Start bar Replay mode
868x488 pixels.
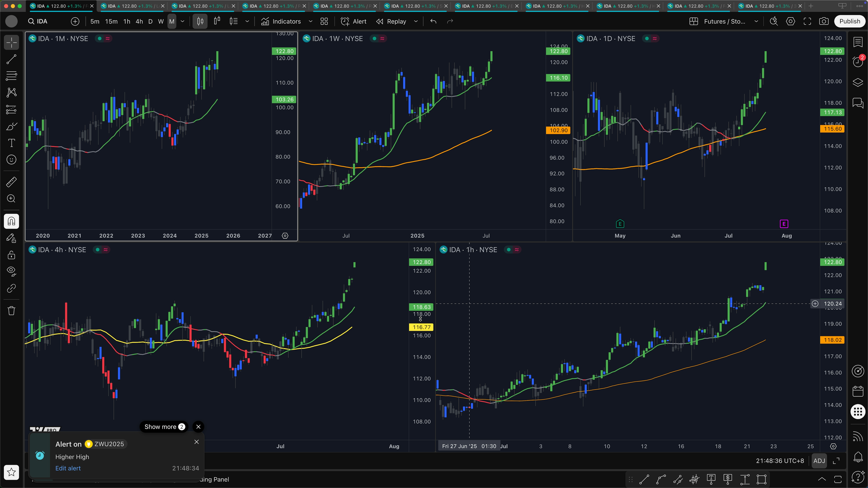391,21
